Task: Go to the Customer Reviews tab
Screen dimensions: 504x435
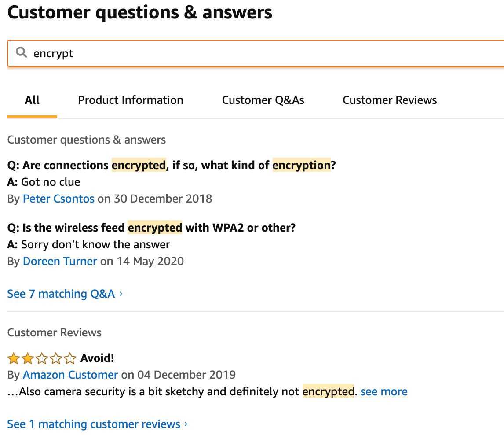Action: (390, 100)
